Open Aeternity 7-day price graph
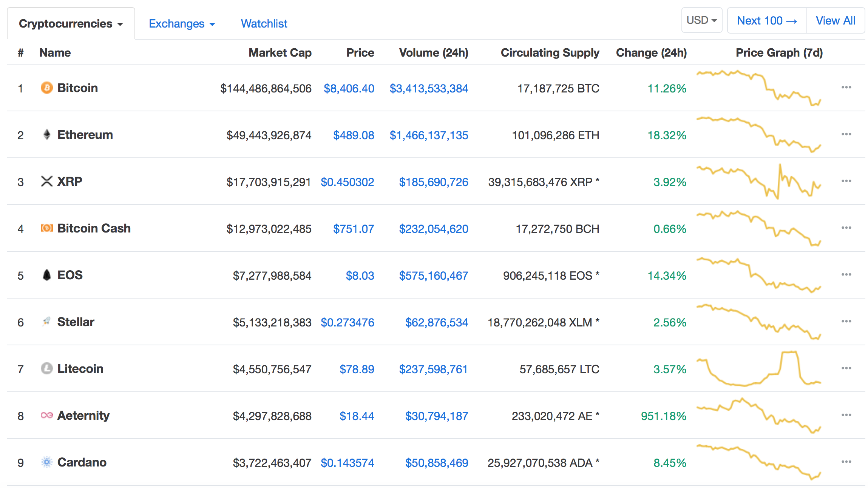This screenshot has height=488, width=868. (x=759, y=416)
